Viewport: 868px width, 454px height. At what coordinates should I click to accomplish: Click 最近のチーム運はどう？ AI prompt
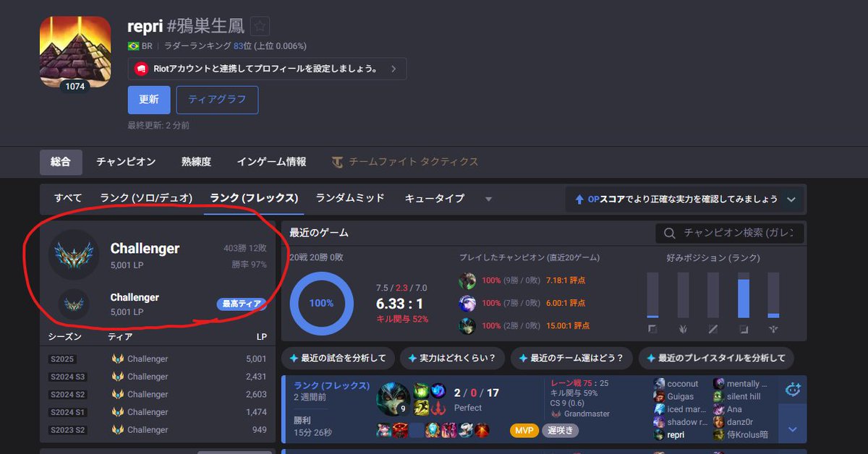(571, 358)
